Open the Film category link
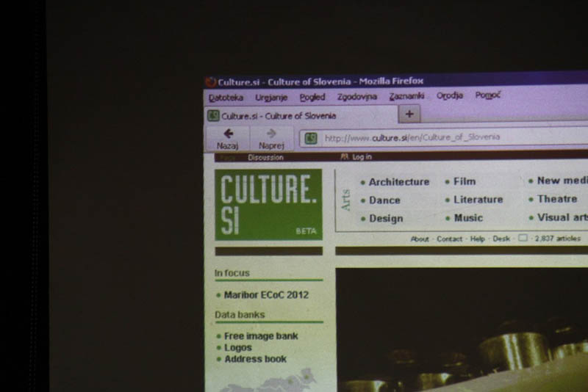588x392 pixels. [x=465, y=181]
